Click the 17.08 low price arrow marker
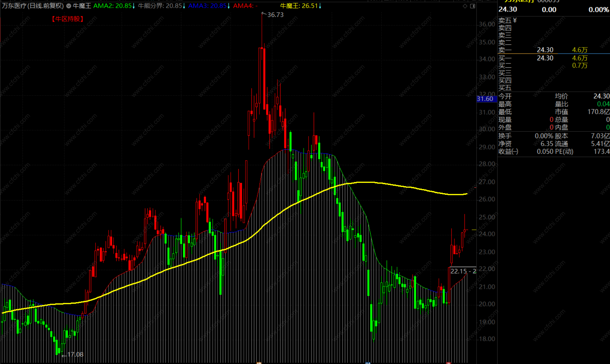Image resolution: width=610 pixels, height=364 pixels. [73, 354]
